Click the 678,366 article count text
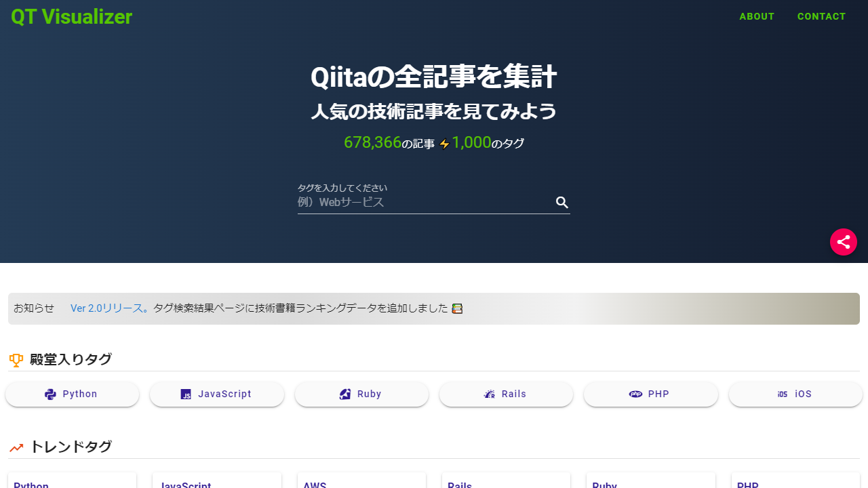 click(372, 142)
